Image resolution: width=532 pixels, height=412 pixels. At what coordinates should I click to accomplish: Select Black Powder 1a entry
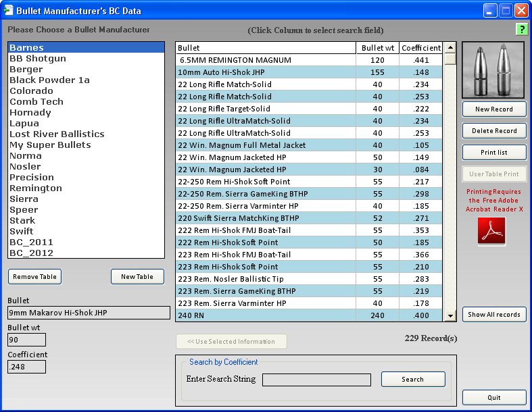tap(86, 80)
